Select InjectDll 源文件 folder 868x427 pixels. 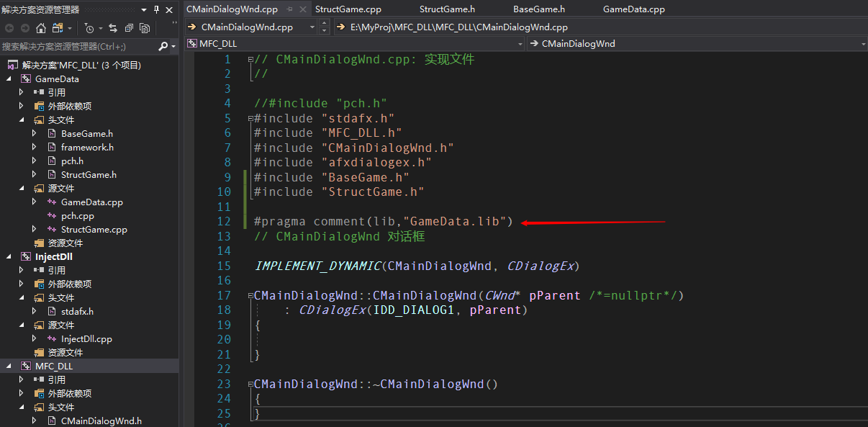[x=61, y=325]
